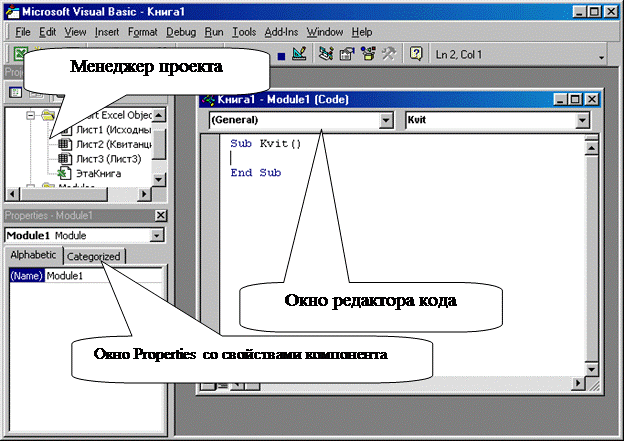Maximize the Microsoft Visual Basic window

click(595, 12)
